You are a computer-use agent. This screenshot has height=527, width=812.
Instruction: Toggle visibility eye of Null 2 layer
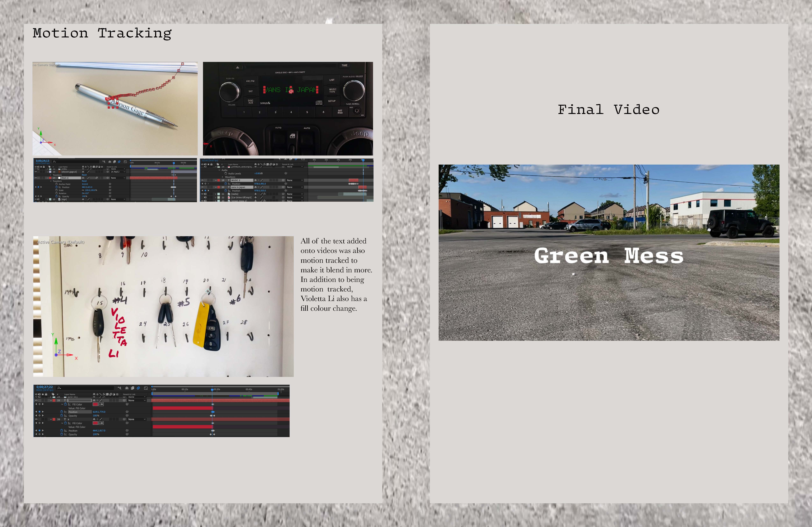click(x=36, y=178)
